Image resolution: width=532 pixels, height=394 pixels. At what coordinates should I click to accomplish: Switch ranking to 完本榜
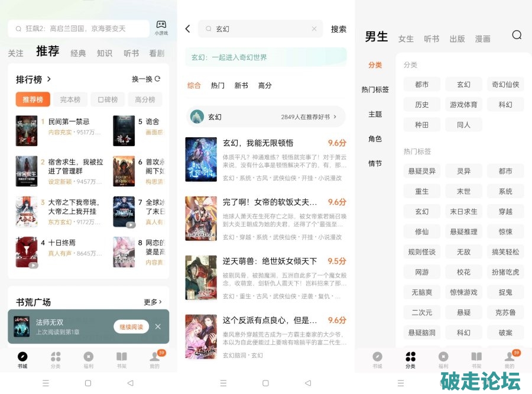pos(70,99)
